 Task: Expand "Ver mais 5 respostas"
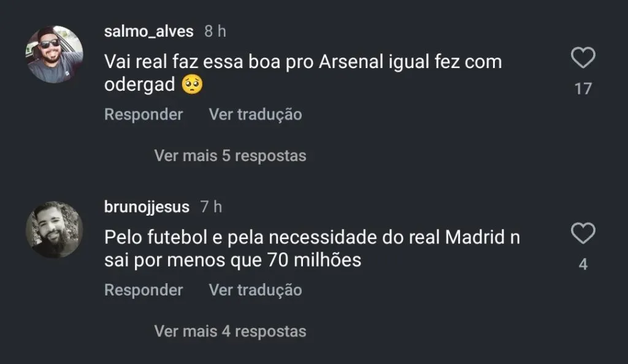point(230,156)
